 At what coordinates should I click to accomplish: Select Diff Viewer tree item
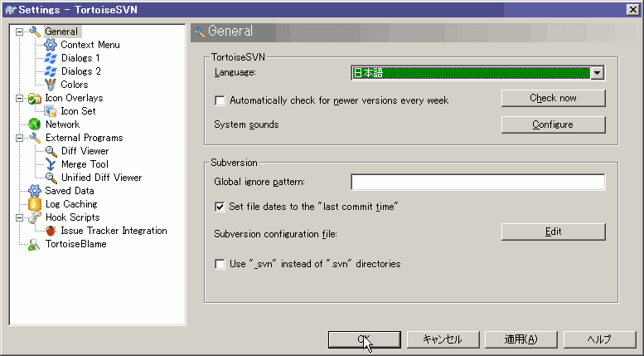tap(85, 151)
